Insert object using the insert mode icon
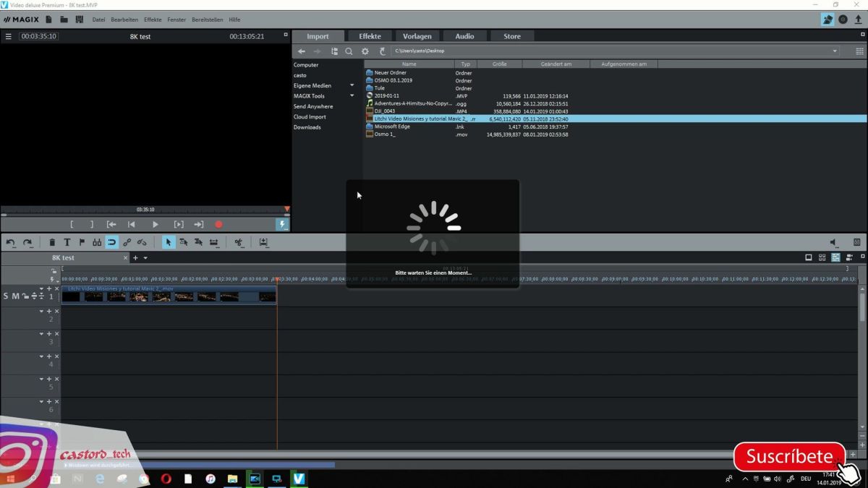Viewport: 868px width, 488px height. click(x=263, y=242)
